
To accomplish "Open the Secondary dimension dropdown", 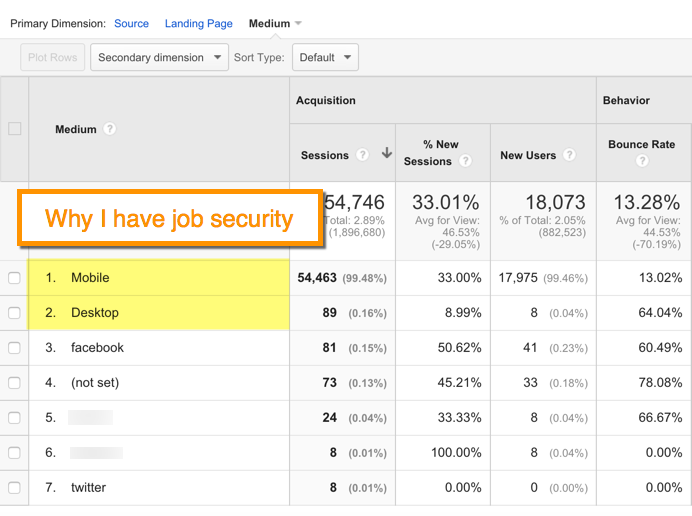I will (159, 58).
